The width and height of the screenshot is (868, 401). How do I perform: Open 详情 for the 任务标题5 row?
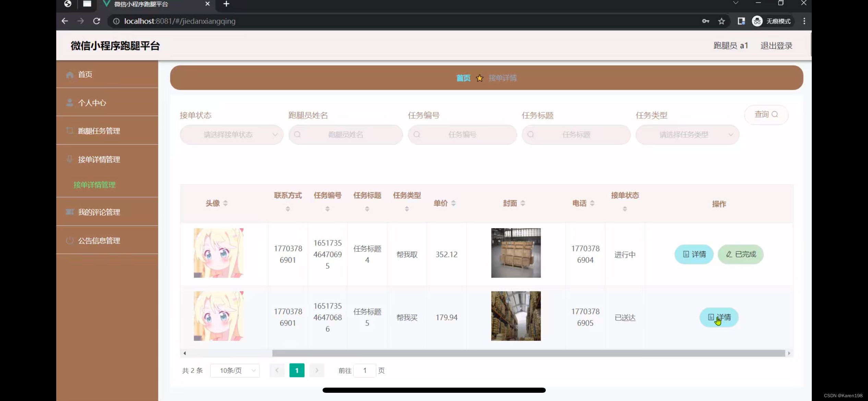click(719, 317)
